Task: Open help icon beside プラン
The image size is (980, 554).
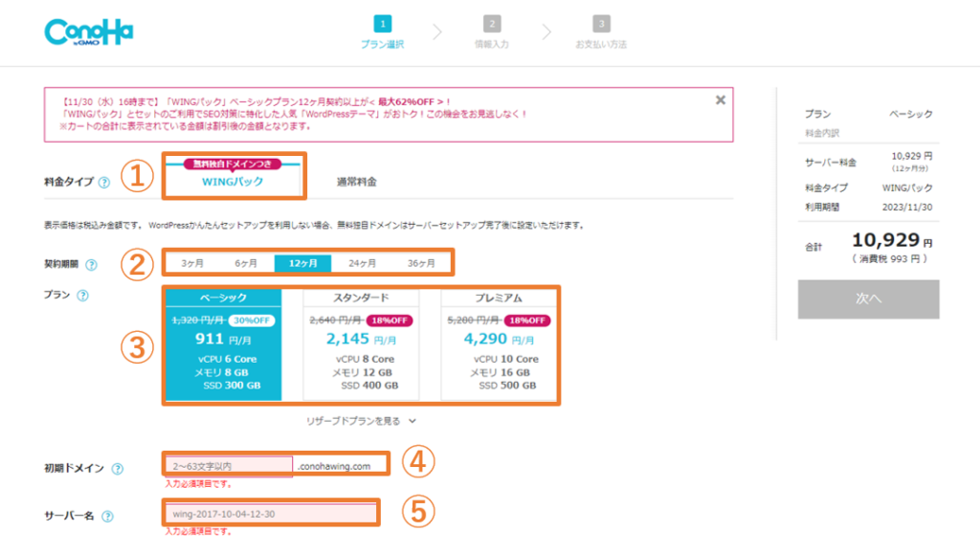Action: pyautogui.click(x=82, y=296)
